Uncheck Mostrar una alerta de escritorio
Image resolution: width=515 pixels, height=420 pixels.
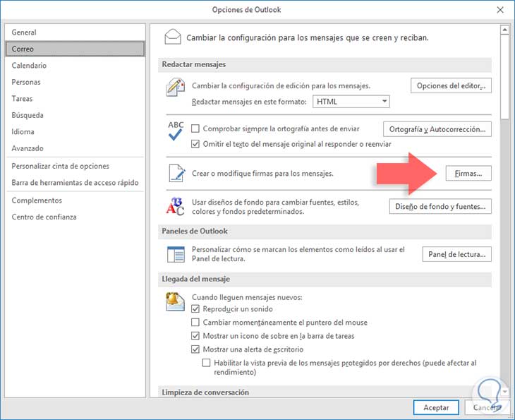(195, 349)
